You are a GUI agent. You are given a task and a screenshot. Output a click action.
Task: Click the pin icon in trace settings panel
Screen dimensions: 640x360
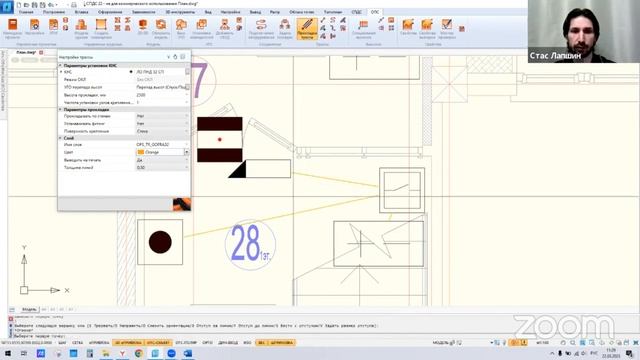pos(175,57)
